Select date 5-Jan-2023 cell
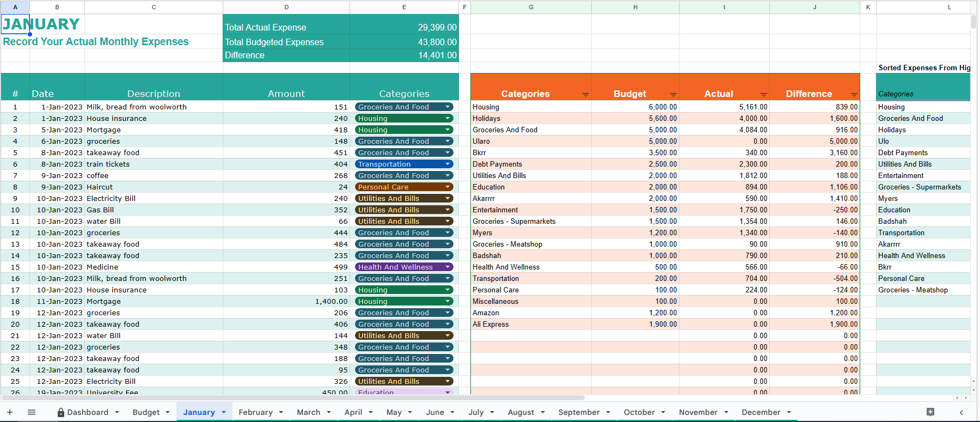 57,130
